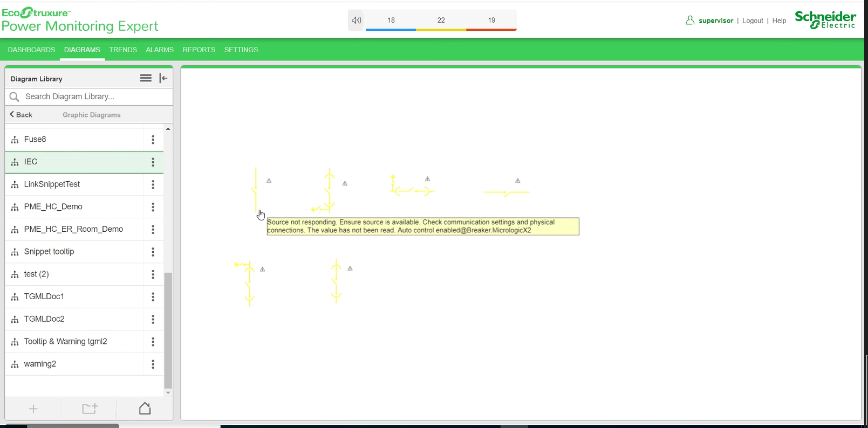Collapse the Diagram Library panel
The height and width of the screenshot is (428, 868).
click(163, 78)
